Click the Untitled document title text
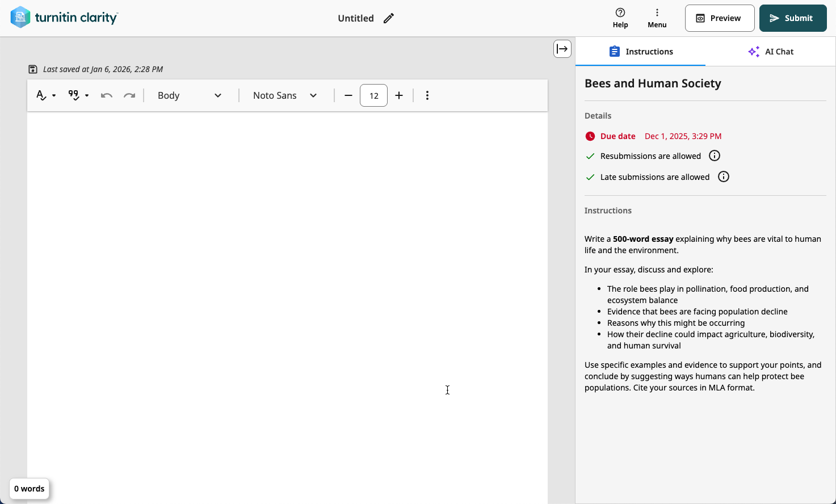Screen dimensions: 836x504 pyautogui.click(x=356, y=18)
